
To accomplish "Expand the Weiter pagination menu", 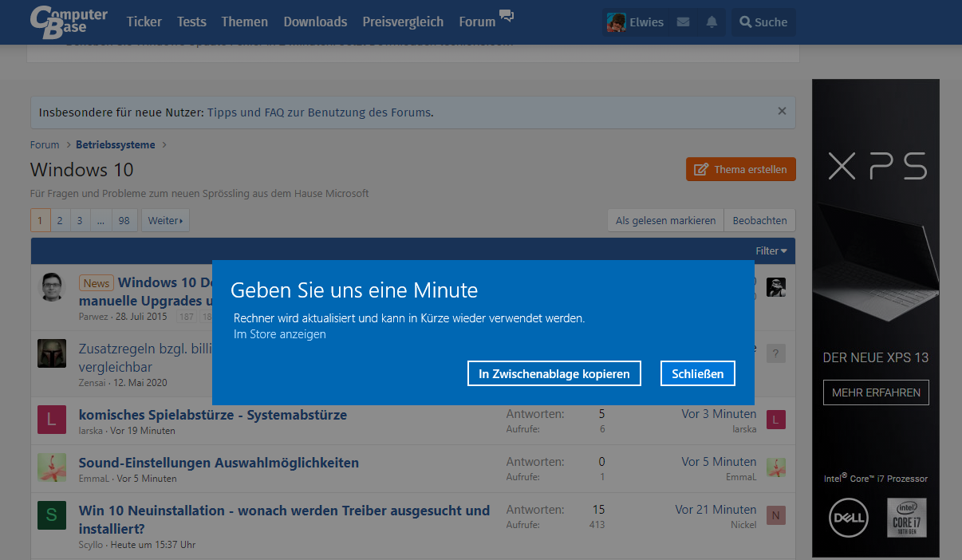I will [165, 220].
